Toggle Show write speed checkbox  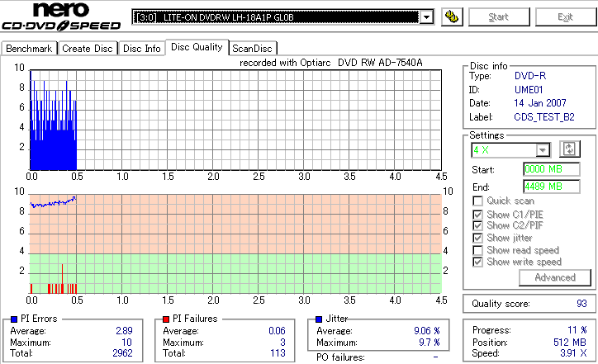coord(477,262)
